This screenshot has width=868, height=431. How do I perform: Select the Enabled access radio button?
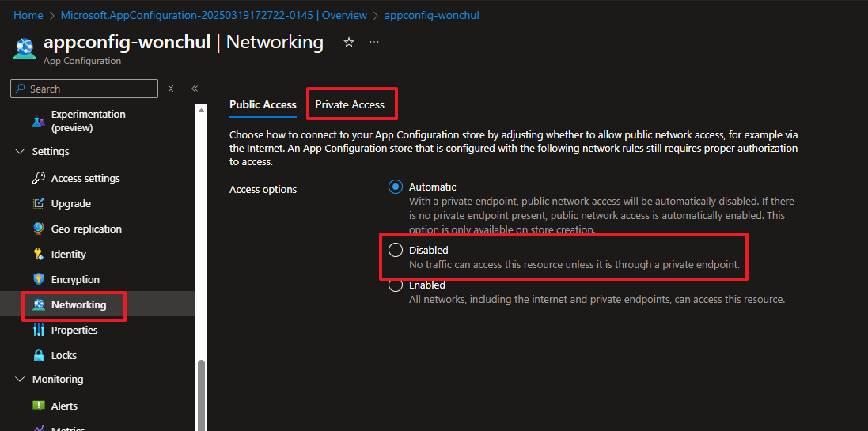point(396,285)
